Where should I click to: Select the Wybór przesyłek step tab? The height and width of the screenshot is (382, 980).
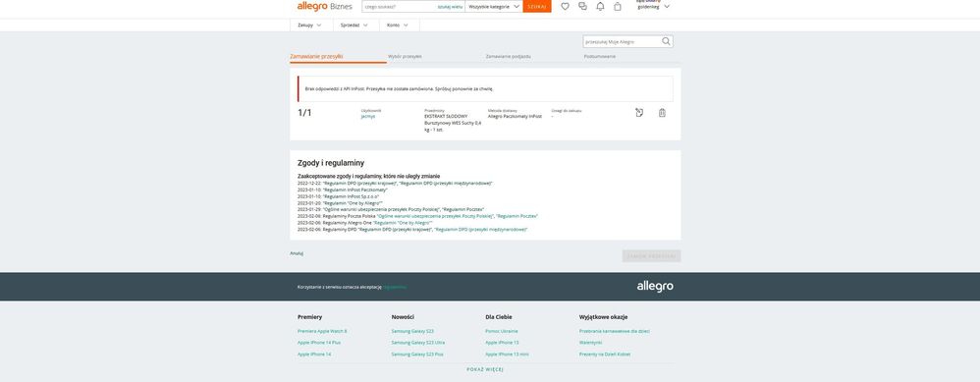[x=405, y=56]
